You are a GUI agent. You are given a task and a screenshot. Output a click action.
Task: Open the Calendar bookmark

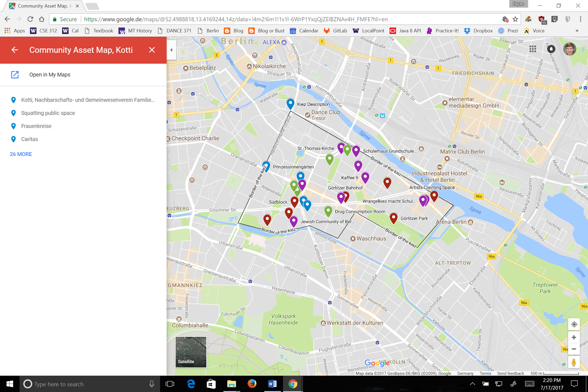coord(304,31)
